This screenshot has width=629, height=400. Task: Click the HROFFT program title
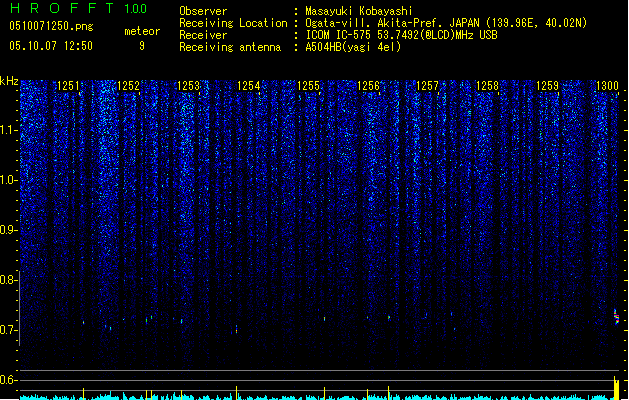pyautogui.click(x=62, y=8)
